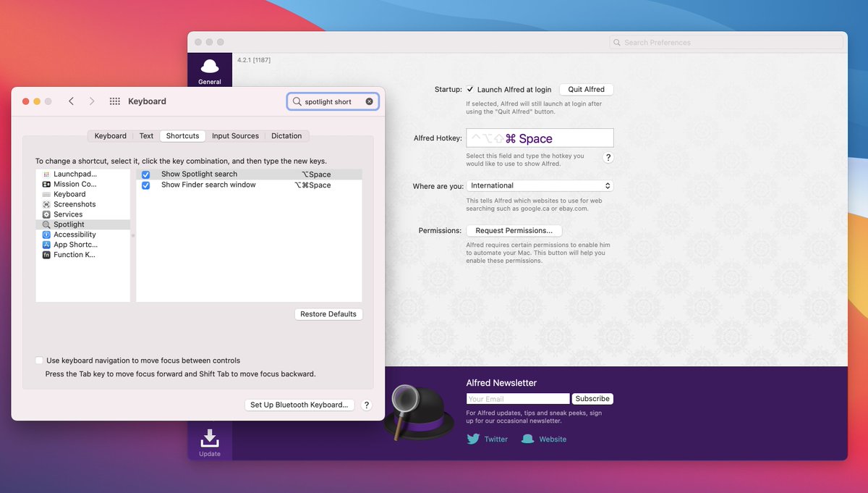Toggle Show Finder search window checkbox
868x493 pixels.
click(146, 185)
